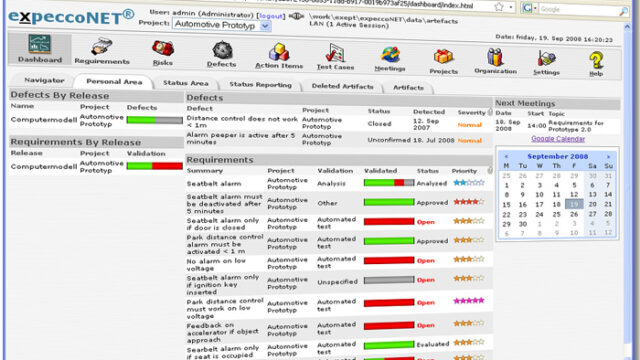Click the 'Seatbelt alarm' priority stars
This screenshot has height=360, width=640.
pos(469,183)
